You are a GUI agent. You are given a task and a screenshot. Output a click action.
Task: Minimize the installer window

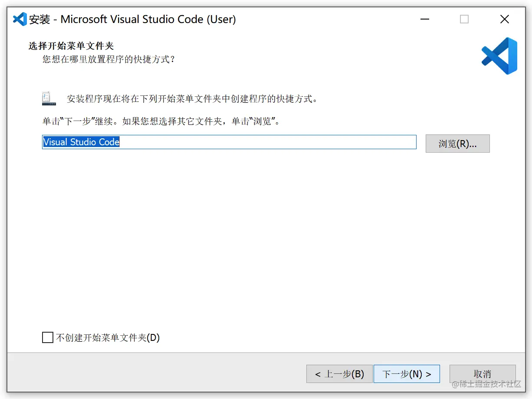coord(424,19)
